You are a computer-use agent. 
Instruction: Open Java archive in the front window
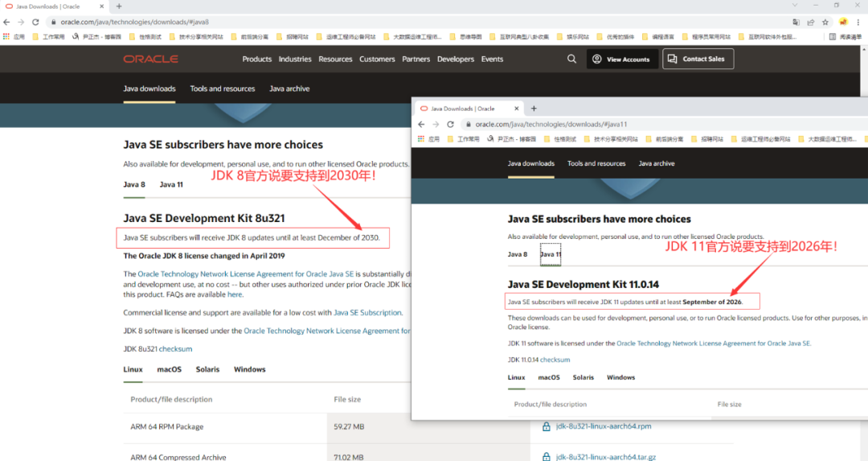tap(657, 163)
